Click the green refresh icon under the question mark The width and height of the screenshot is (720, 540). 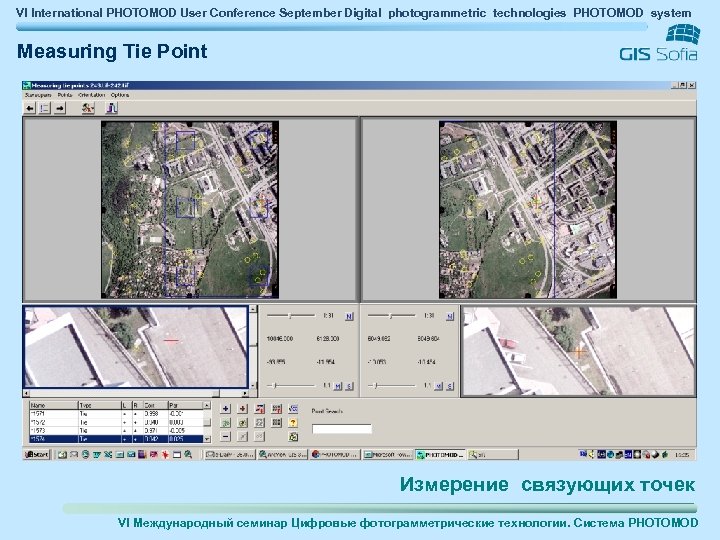[x=293, y=436]
